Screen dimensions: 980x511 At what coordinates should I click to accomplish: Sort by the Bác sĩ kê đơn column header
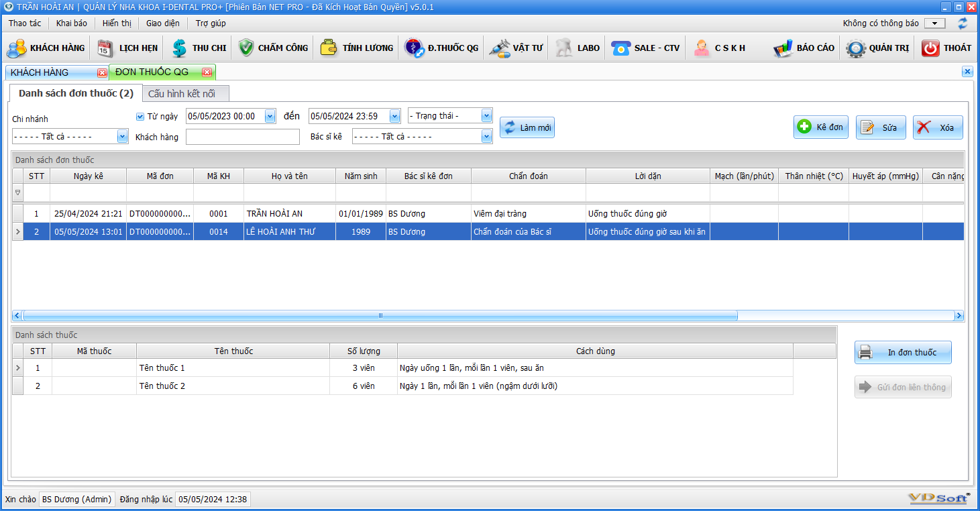(429, 176)
